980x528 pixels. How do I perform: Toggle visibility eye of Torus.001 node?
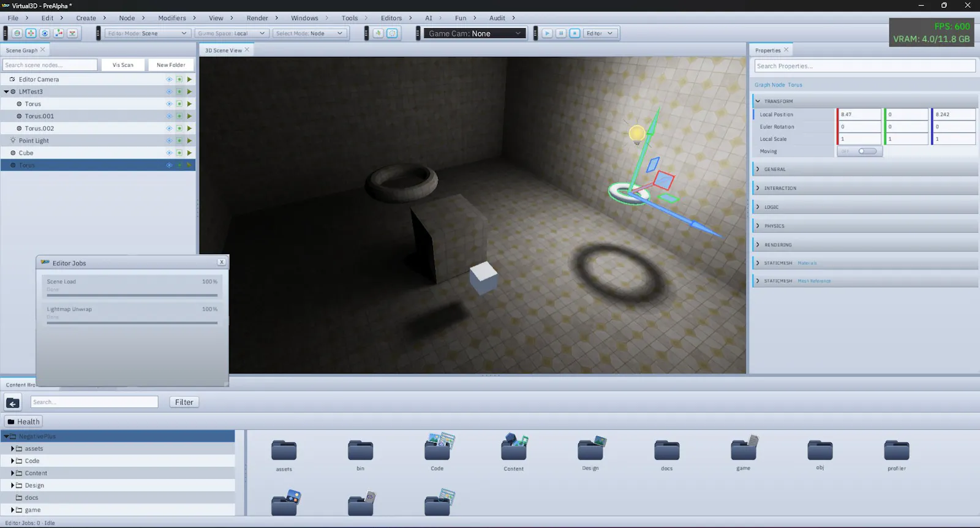[x=169, y=116]
